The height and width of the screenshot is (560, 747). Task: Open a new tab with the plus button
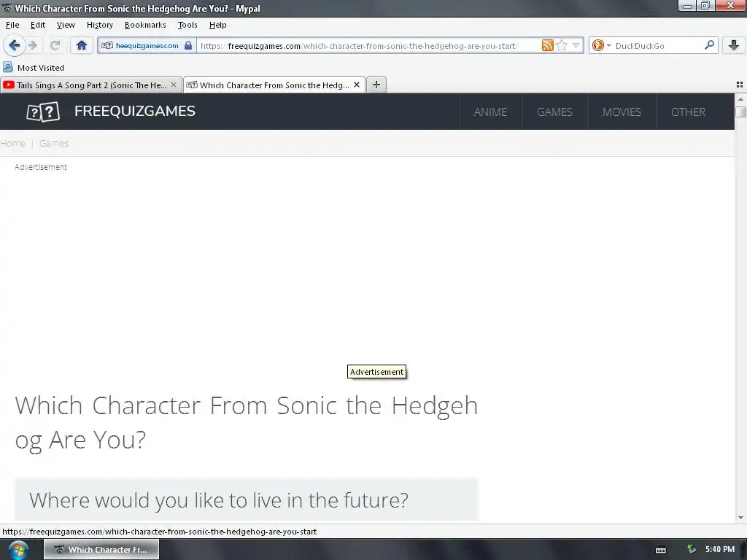coord(376,85)
